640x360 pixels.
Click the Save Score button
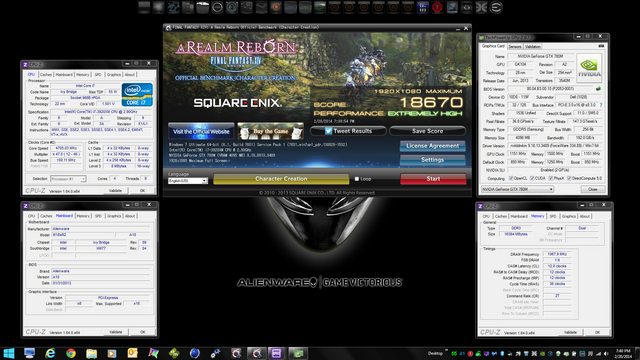[427, 131]
